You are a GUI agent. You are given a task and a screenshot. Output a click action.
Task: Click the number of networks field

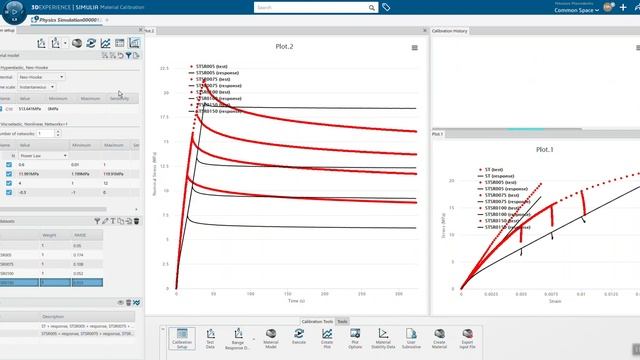tap(46, 133)
